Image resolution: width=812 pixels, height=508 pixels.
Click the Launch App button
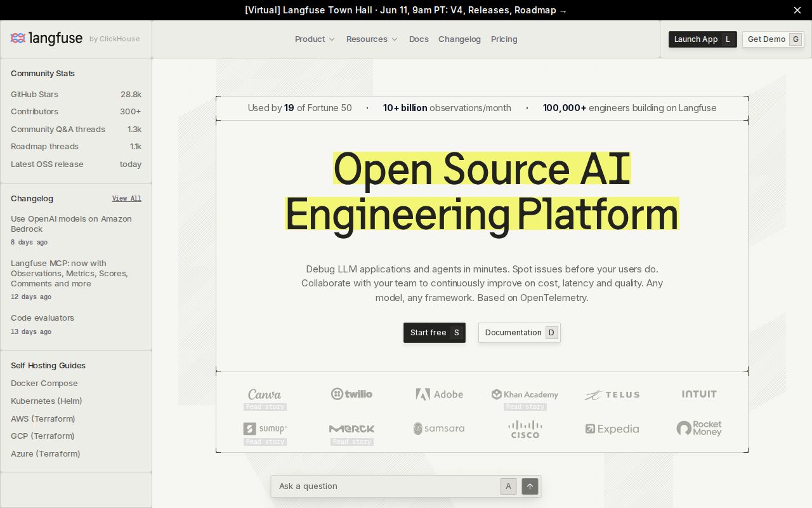703,39
